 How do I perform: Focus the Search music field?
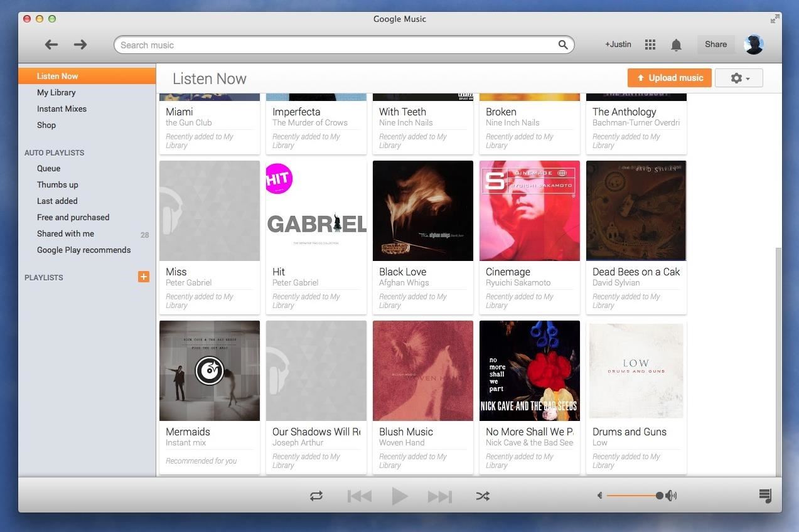point(344,45)
